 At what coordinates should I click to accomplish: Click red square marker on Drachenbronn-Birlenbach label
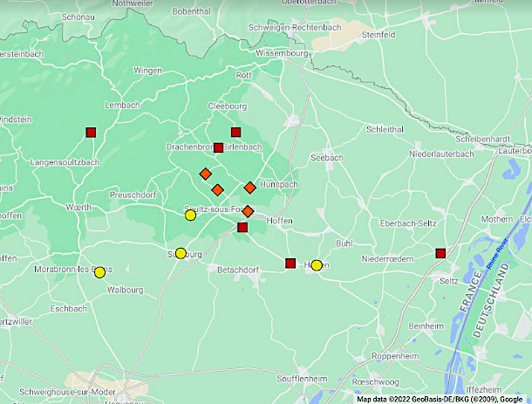click(219, 147)
